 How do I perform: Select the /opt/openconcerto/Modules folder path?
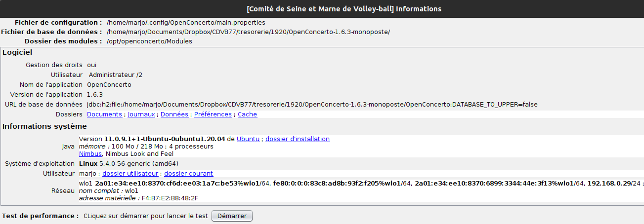[x=149, y=41]
